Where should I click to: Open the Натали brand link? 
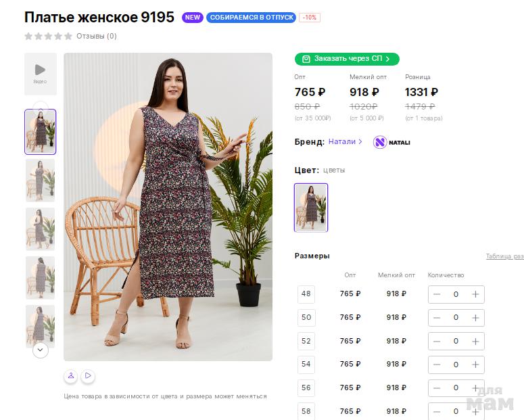pyautogui.click(x=345, y=142)
